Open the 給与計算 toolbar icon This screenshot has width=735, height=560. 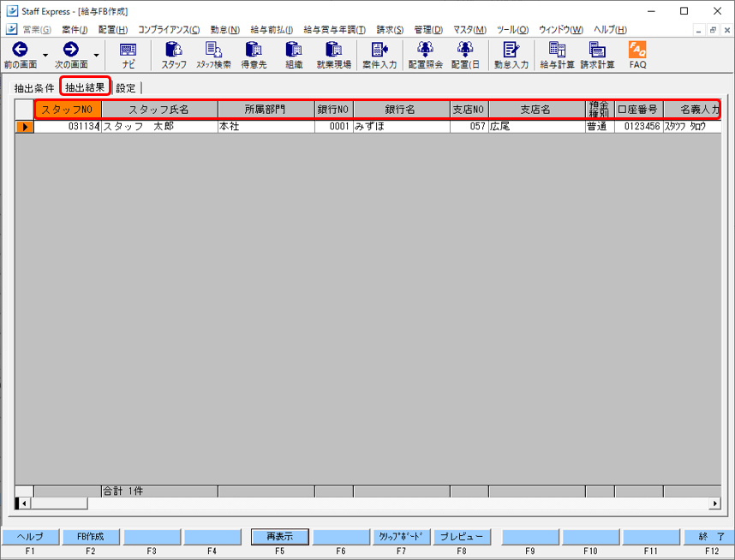click(557, 49)
